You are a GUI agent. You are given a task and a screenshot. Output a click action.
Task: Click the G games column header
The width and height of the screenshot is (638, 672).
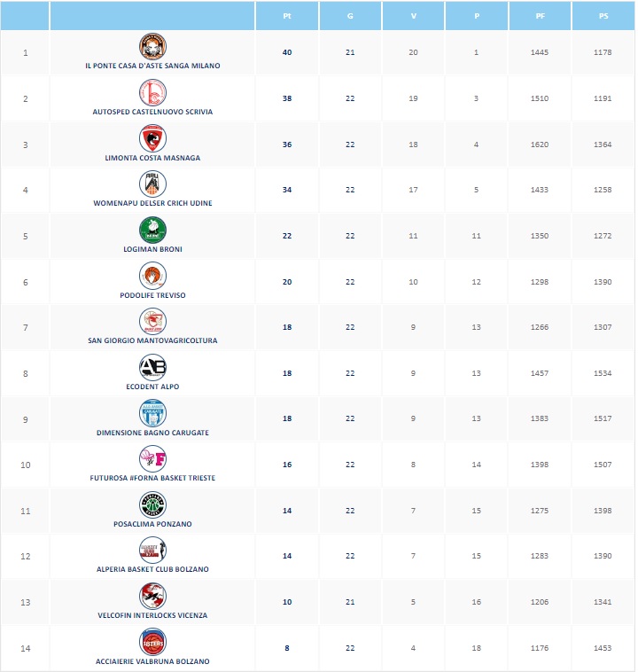350,16
